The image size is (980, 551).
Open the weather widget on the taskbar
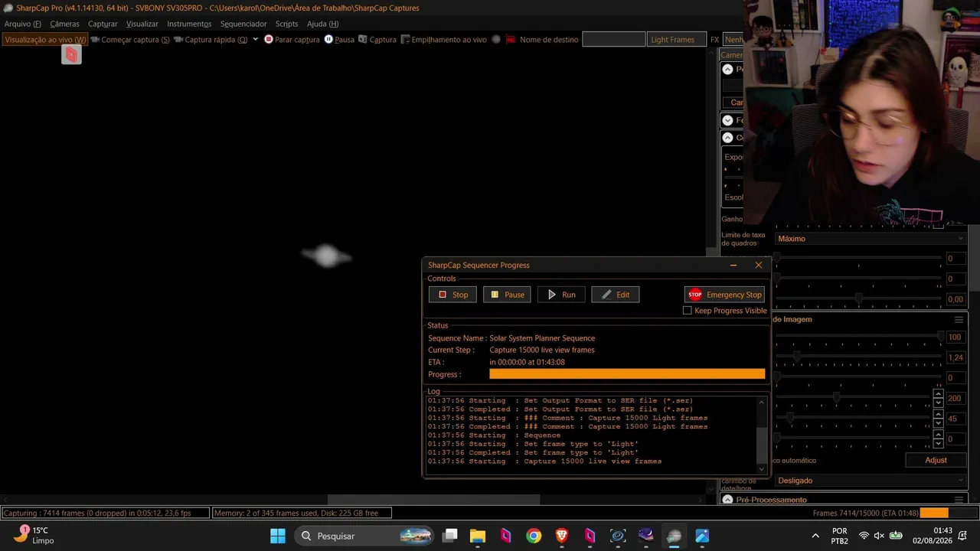(x=32, y=535)
